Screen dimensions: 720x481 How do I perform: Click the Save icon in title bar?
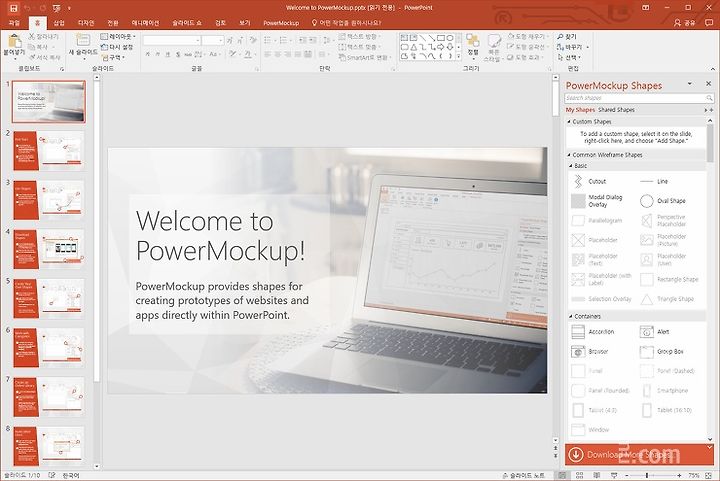click(x=14, y=8)
